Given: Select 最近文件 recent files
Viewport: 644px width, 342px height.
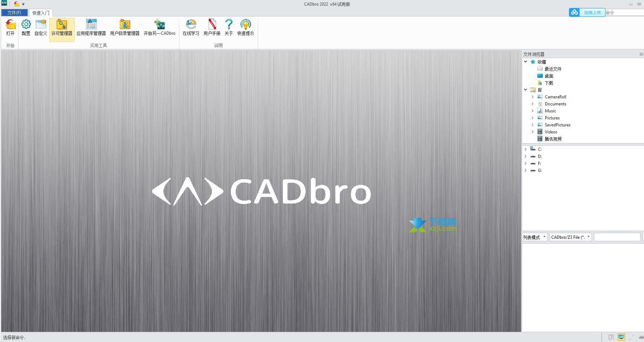Looking at the screenshot, I should point(549,69).
